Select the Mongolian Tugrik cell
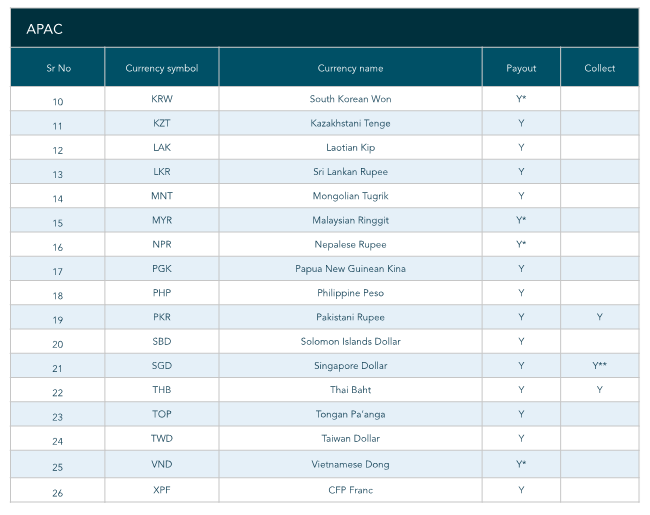The width and height of the screenshot is (650, 515). click(x=350, y=196)
